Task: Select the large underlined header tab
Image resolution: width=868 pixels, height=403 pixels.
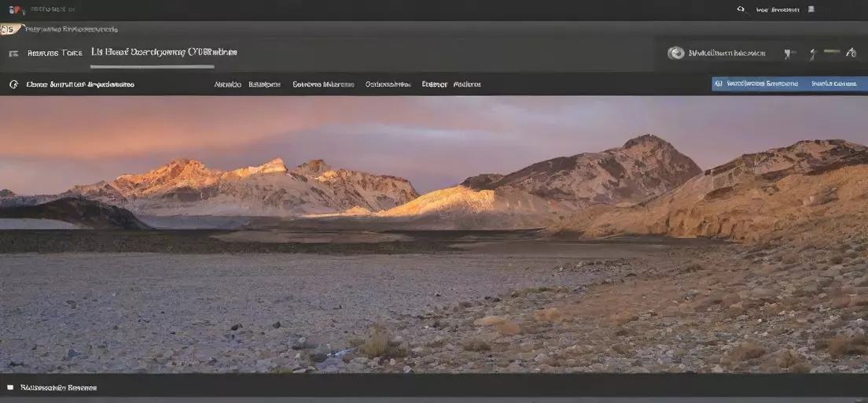Action: [164, 53]
